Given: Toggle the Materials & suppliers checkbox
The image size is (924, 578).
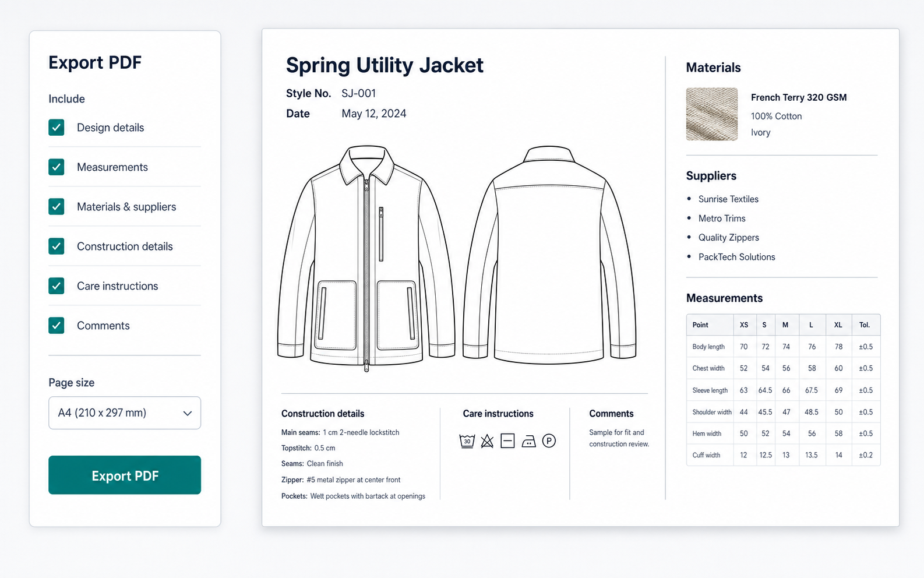Looking at the screenshot, I should point(57,207).
